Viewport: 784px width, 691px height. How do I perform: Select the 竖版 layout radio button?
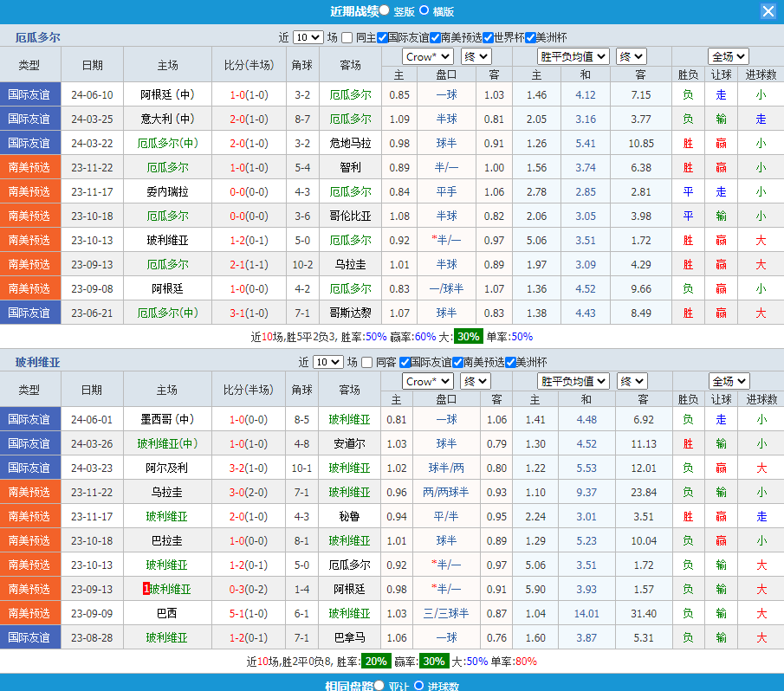tap(384, 10)
